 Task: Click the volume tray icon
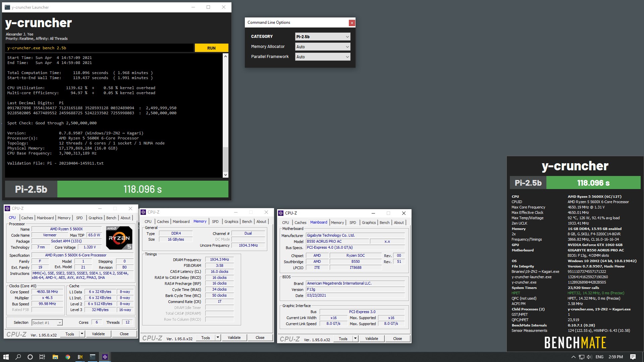589,357
